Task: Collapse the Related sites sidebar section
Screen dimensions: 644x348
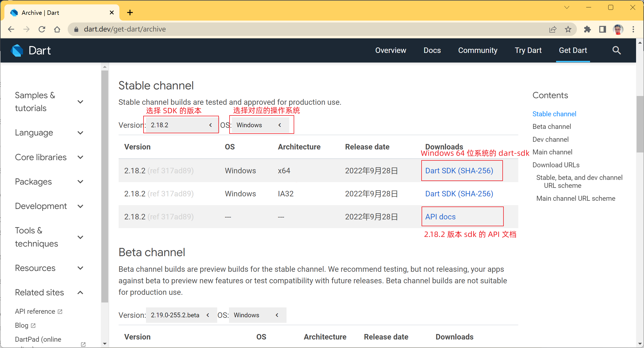Action: (x=80, y=293)
